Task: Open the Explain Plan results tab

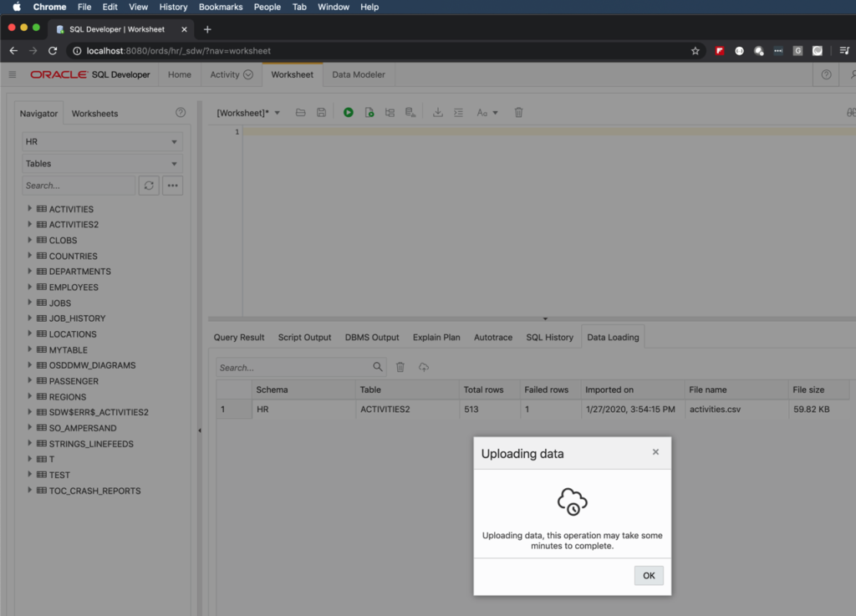Action: 436,337
